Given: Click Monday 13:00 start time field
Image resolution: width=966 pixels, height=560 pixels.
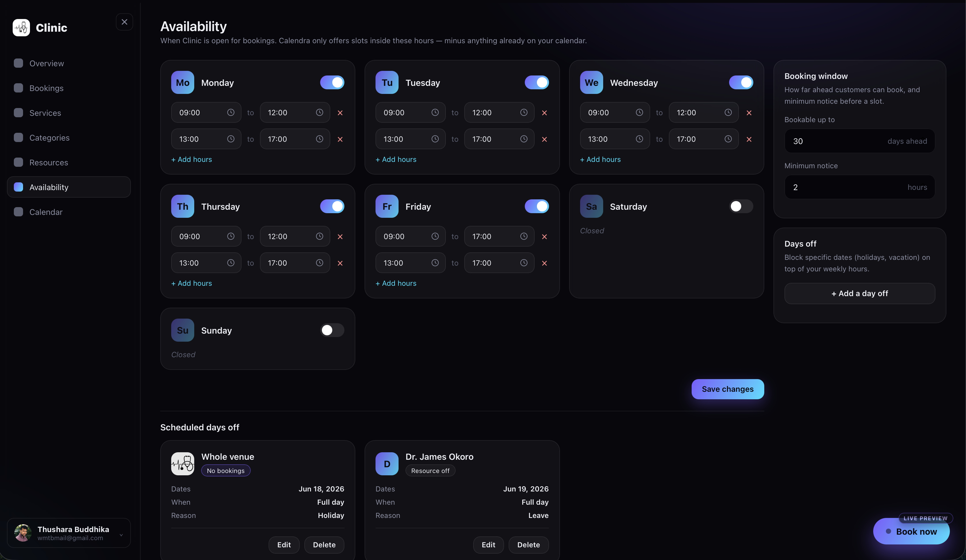Looking at the screenshot, I should (x=206, y=139).
